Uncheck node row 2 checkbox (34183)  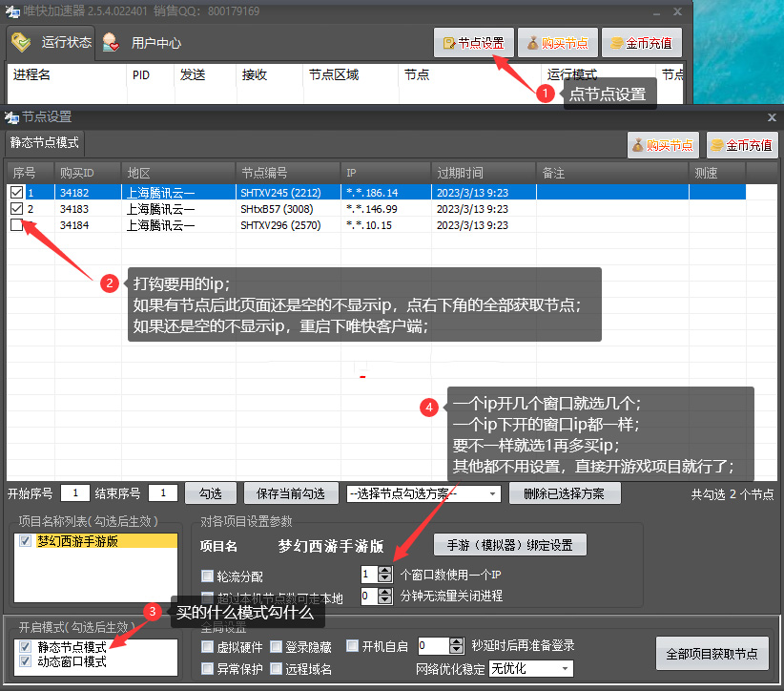click(x=16, y=209)
